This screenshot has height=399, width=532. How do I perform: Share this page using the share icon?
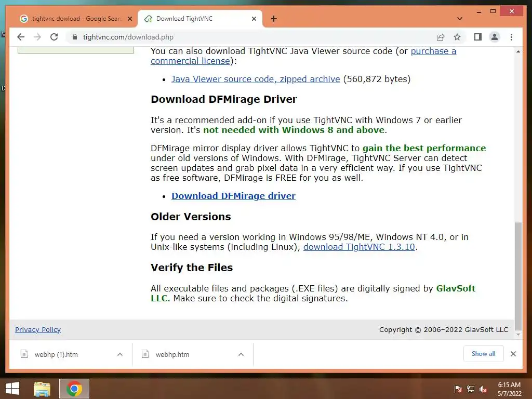coord(441,37)
